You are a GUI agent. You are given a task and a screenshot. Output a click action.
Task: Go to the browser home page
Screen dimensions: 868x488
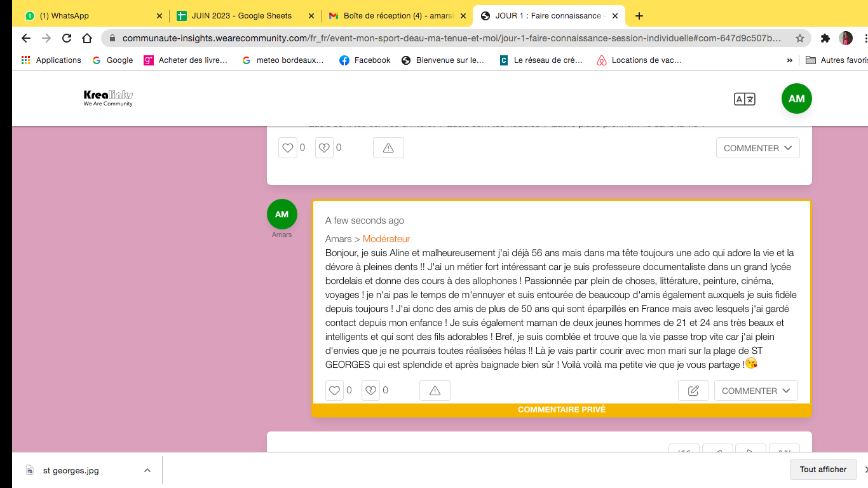tap(87, 38)
